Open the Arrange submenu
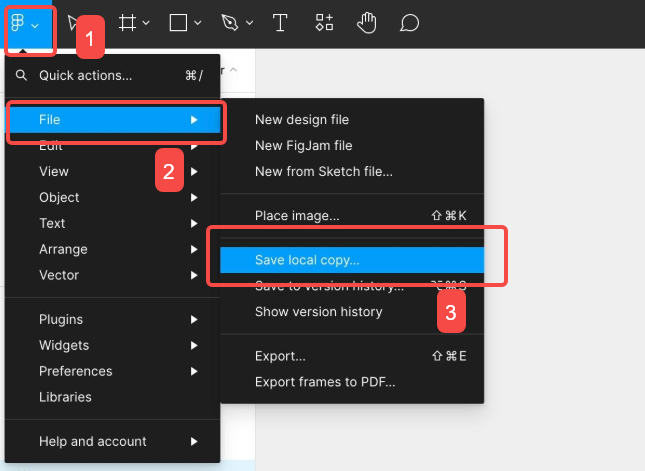This screenshot has width=645, height=471. click(x=113, y=249)
